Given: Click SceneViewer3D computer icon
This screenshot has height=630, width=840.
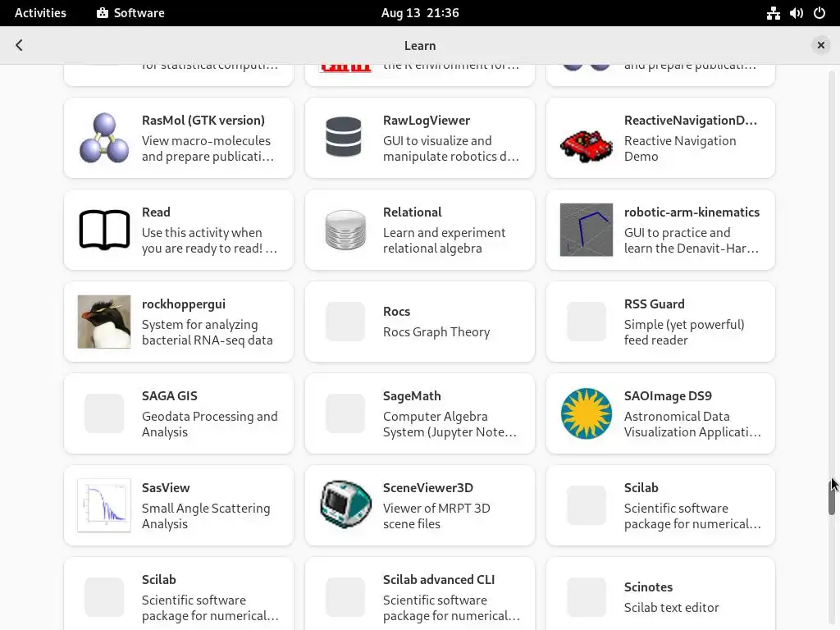Looking at the screenshot, I should pyautogui.click(x=346, y=504).
